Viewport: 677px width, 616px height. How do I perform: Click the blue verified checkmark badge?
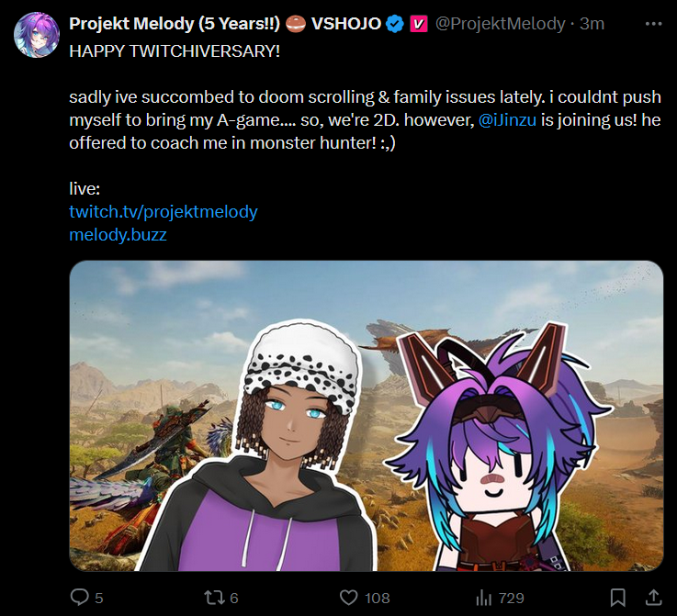coord(395,24)
